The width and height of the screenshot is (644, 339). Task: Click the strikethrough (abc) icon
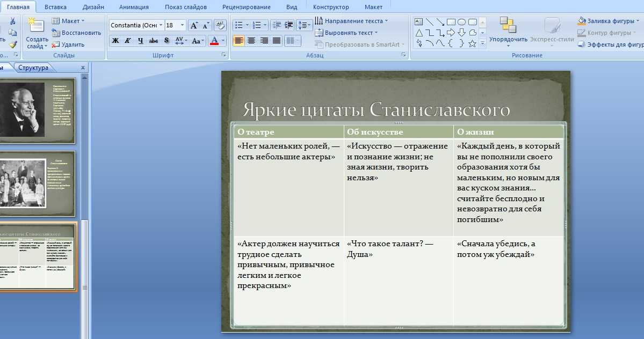[x=154, y=41]
